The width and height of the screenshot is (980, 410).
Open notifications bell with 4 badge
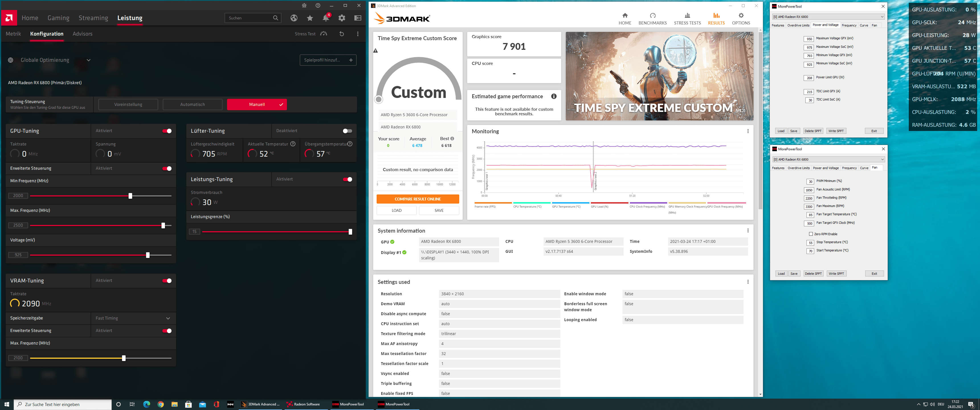[x=326, y=18]
